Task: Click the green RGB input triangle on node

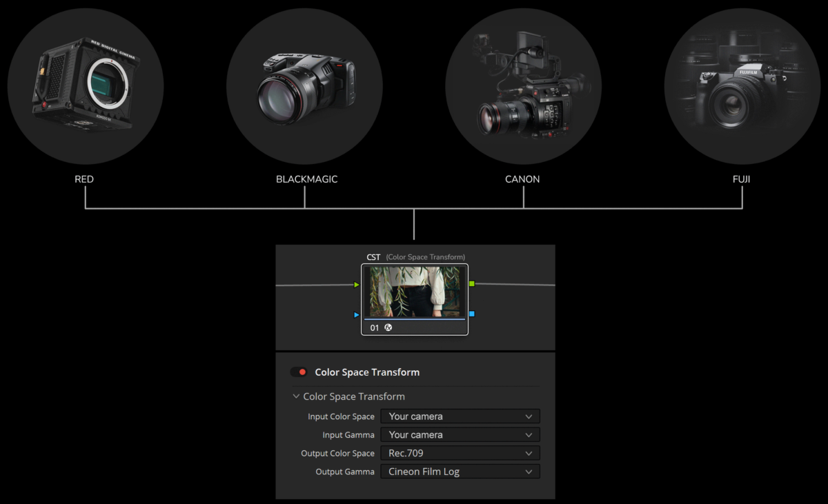Action: (x=357, y=285)
